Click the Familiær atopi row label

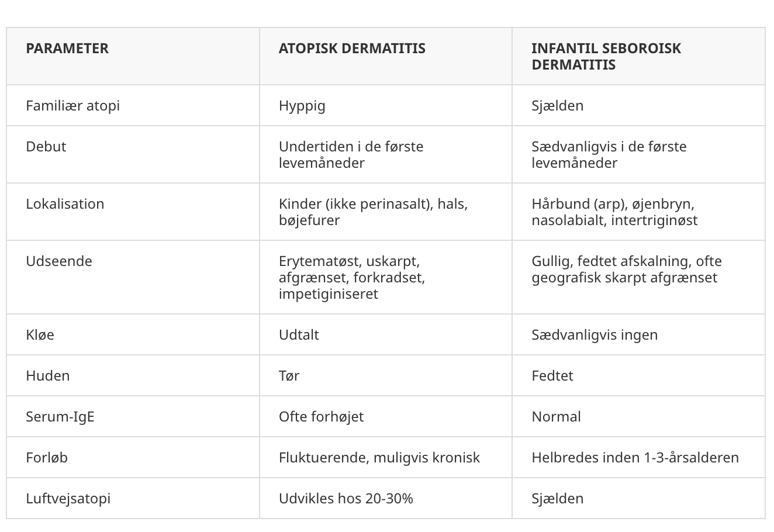pos(72,105)
